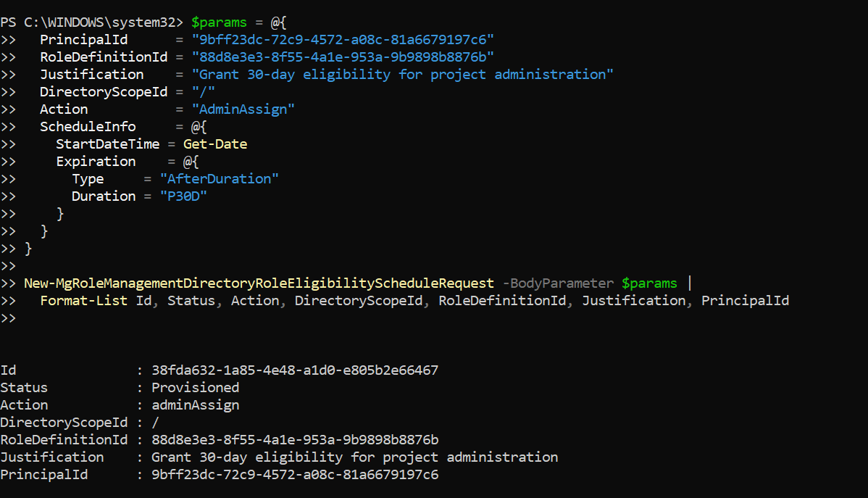The width and height of the screenshot is (868, 498).
Task: Click the output Id value 38fda632
Action: (295, 370)
